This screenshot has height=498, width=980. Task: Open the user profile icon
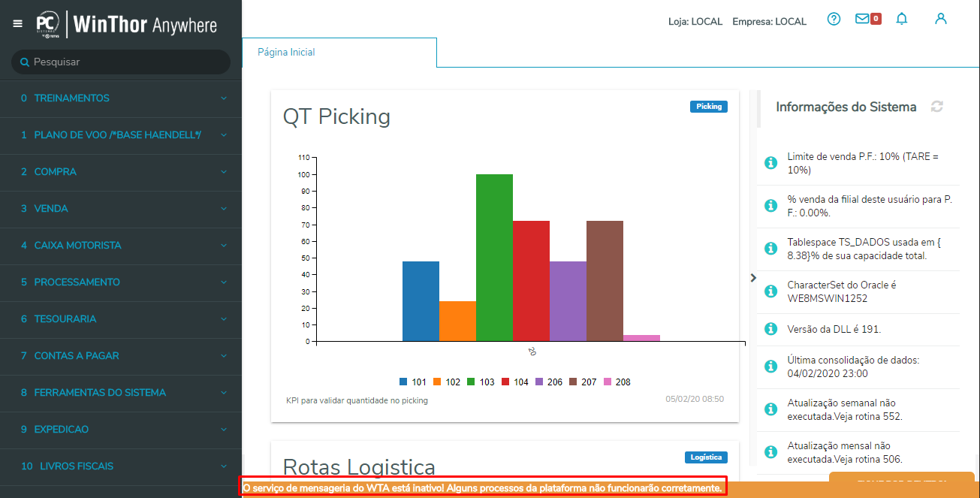pyautogui.click(x=941, y=20)
